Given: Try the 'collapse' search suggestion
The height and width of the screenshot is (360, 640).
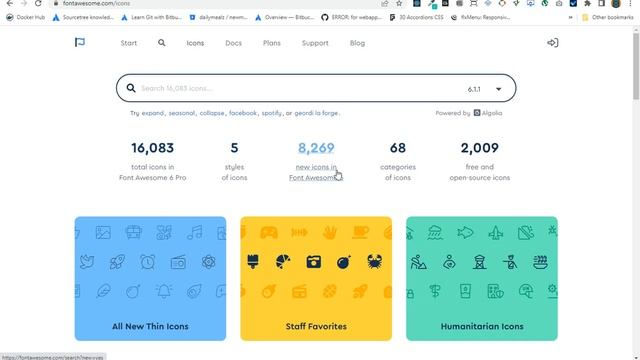Looking at the screenshot, I should [x=212, y=113].
